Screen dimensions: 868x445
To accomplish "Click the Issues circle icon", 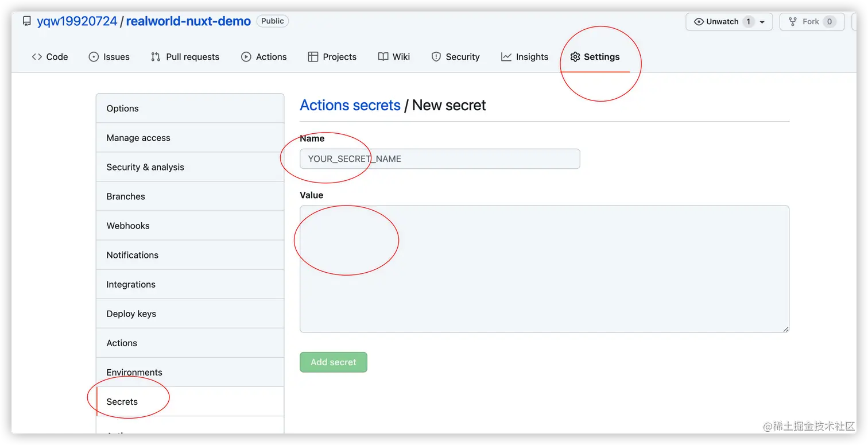I will (94, 57).
